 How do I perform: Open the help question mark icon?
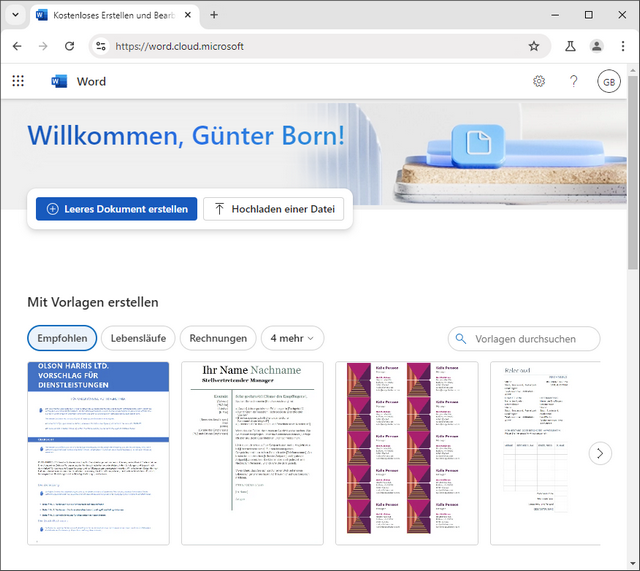573,81
